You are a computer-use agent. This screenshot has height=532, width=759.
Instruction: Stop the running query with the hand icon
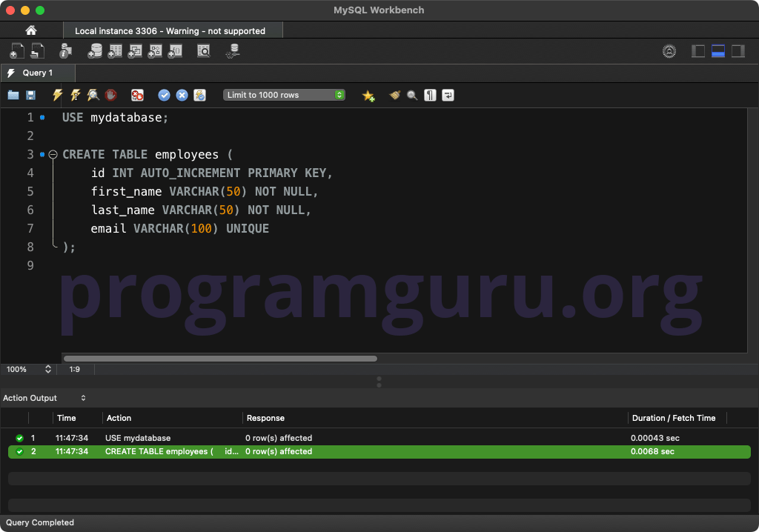pos(110,95)
